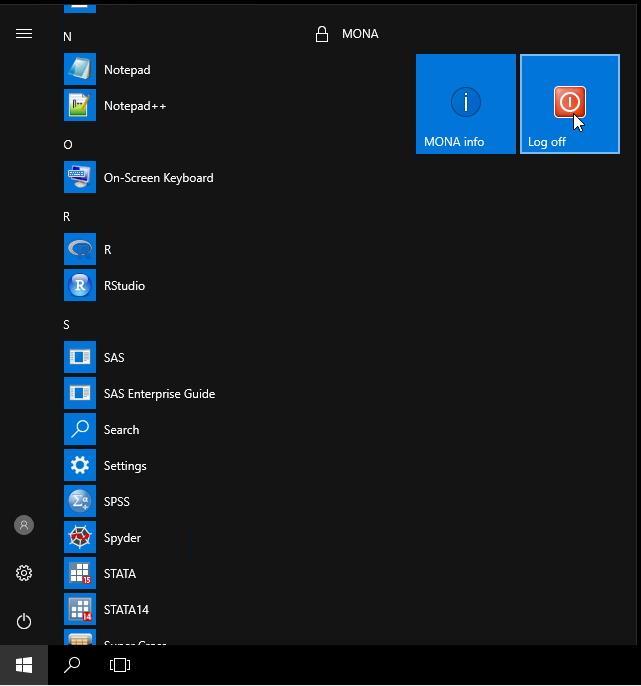Select the "SAS Enterprise Guide" label
This screenshot has width=641, height=686.
point(159,394)
